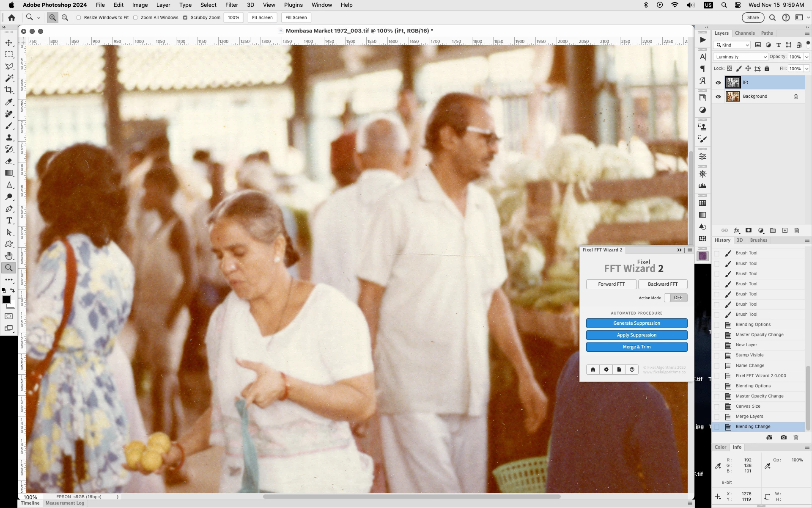
Task: Select the Hand tool
Action: (x=9, y=256)
